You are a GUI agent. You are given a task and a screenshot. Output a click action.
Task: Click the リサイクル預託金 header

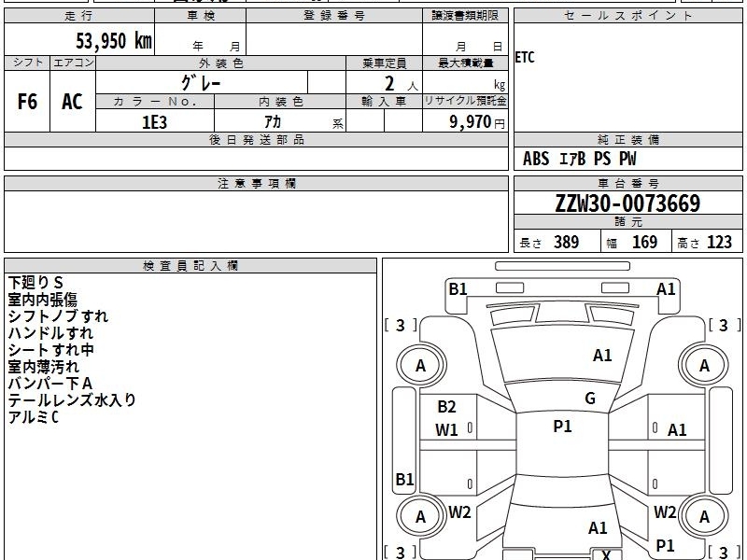[x=465, y=101]
